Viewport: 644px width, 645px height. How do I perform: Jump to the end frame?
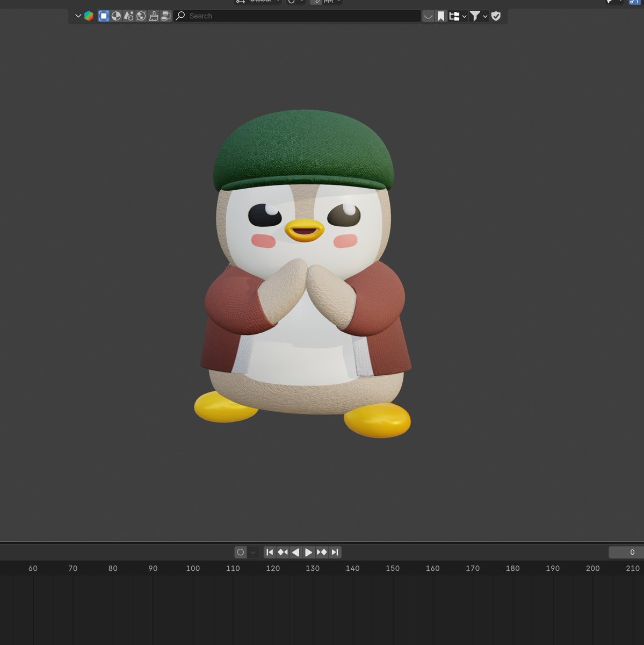(335, 552)
